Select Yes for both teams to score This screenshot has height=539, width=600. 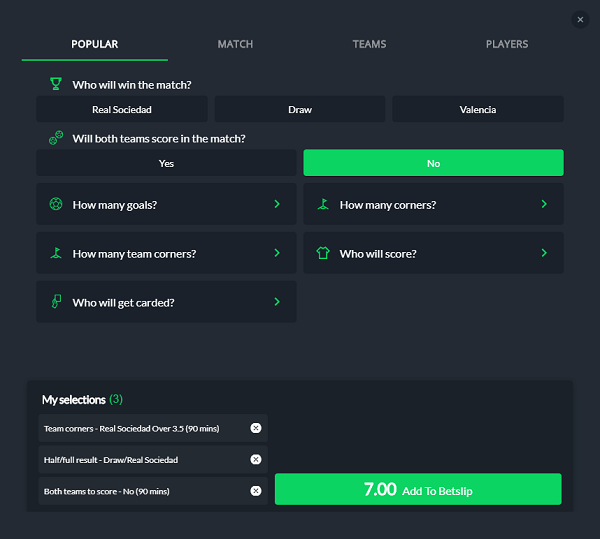166,163
